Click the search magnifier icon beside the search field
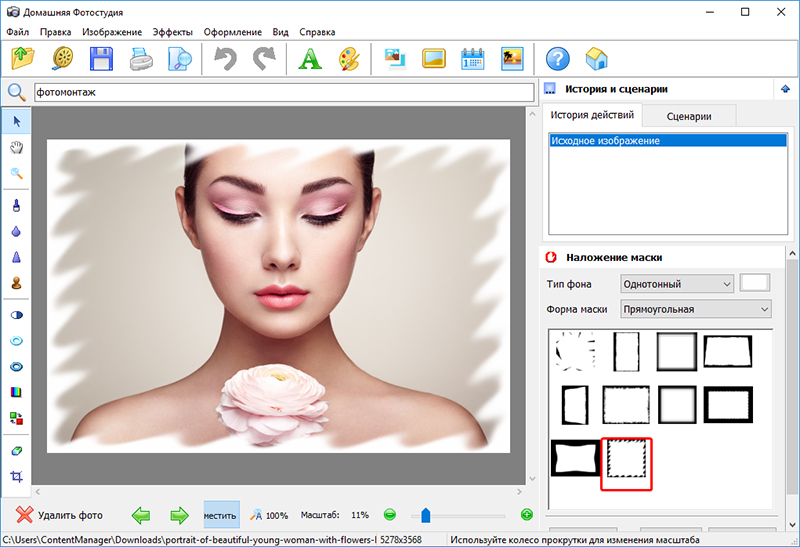The image size is (800, 547). tap(16, 92)
